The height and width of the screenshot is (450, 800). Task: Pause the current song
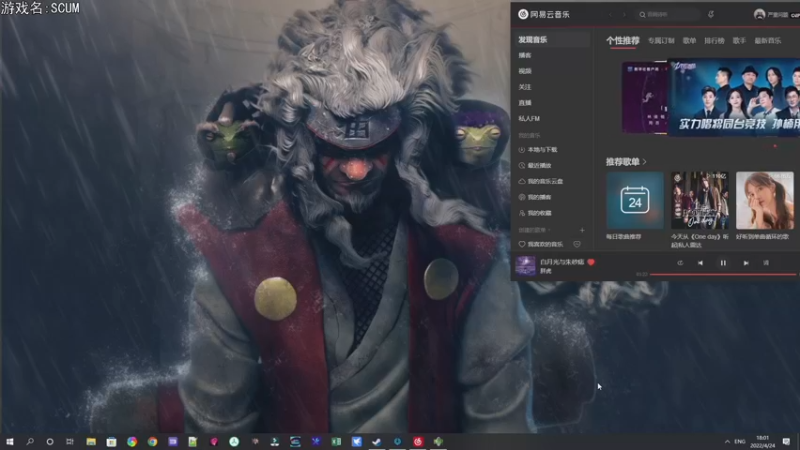coord(723,263)
